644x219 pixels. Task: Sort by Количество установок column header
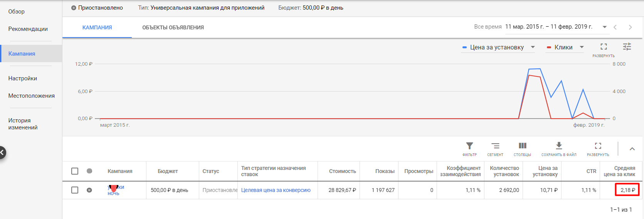504,171
